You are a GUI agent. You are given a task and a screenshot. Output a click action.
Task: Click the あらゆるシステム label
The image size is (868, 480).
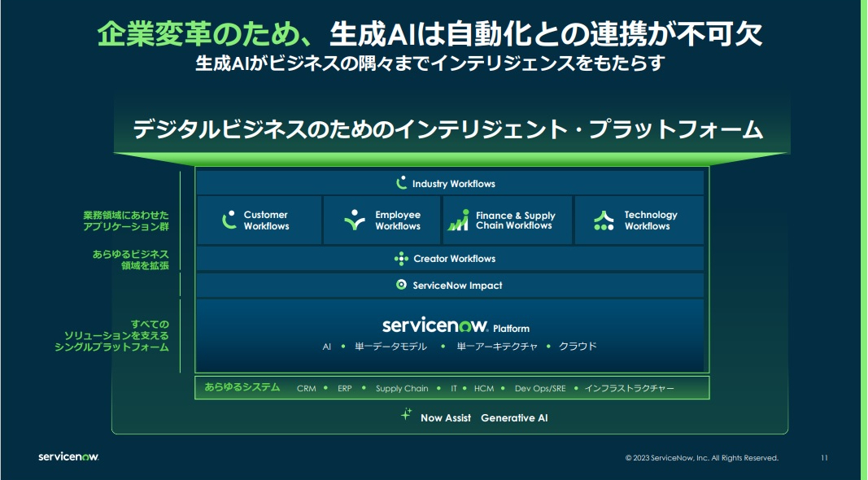242,387
